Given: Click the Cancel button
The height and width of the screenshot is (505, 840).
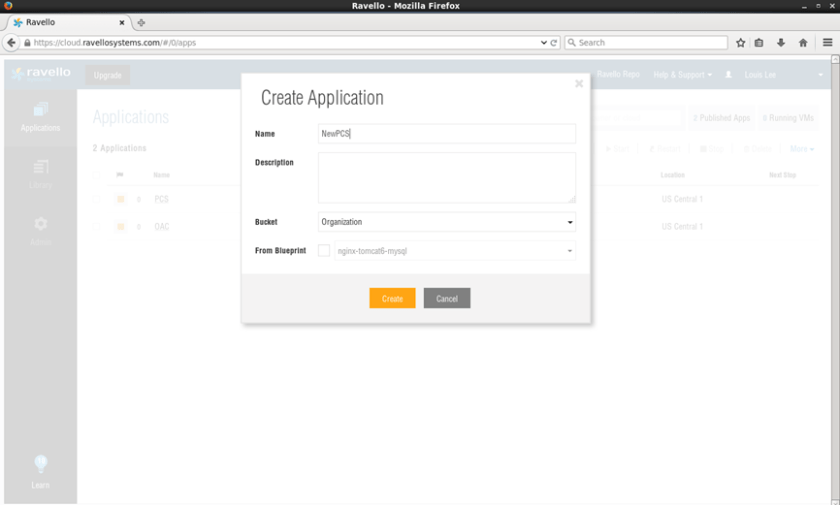Looking at the screenshot, I should [446, 298].
